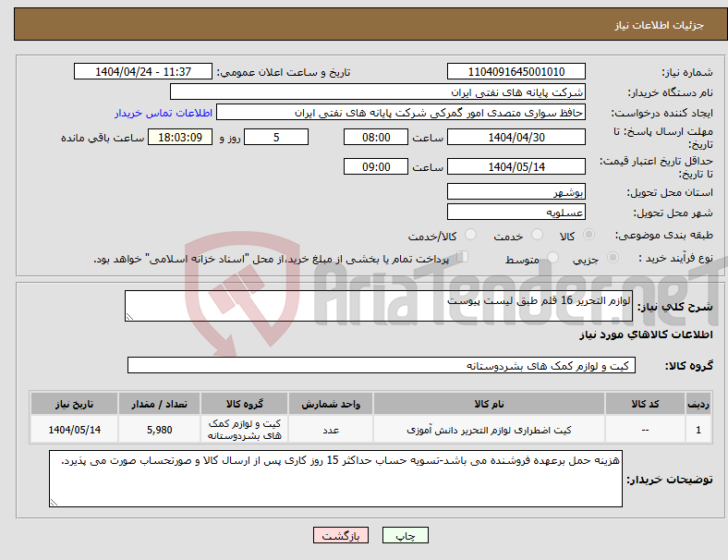Click the تعداد / مقدار column header
Viewport: 728px width, 560px height.
tap(159, 404)
